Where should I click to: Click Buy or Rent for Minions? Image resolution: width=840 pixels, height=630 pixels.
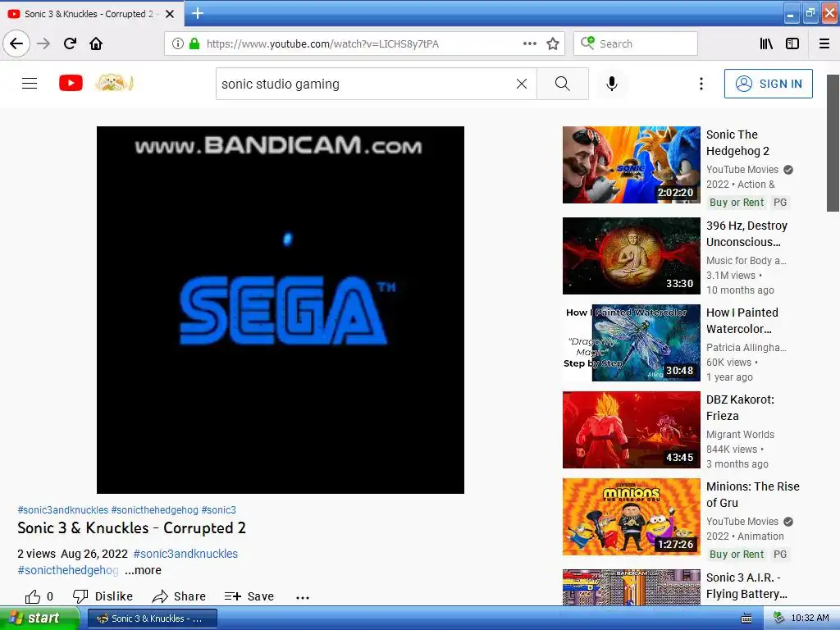(x=737, y=555)
